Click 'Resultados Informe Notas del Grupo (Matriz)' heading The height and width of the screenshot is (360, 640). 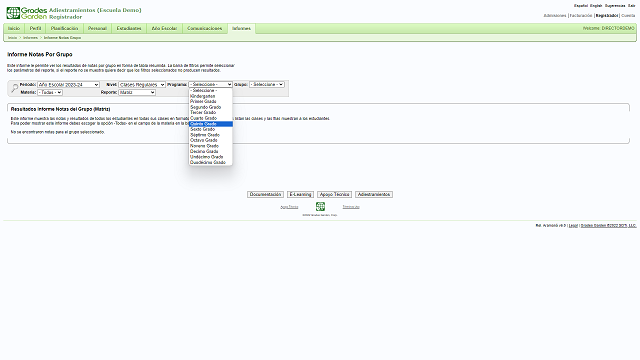pyautogui.click(x=60, y=109)
